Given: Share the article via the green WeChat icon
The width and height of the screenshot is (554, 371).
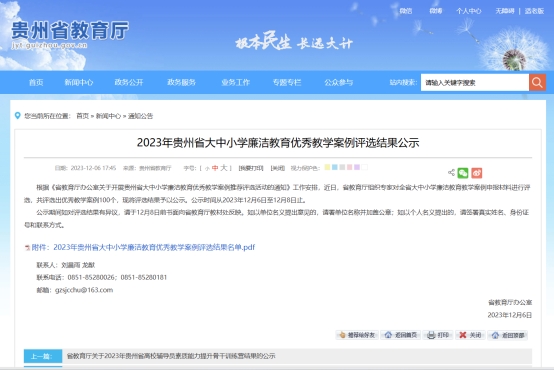Looking at the screenshot, I should pyautogui.click(x=463, y=173).
